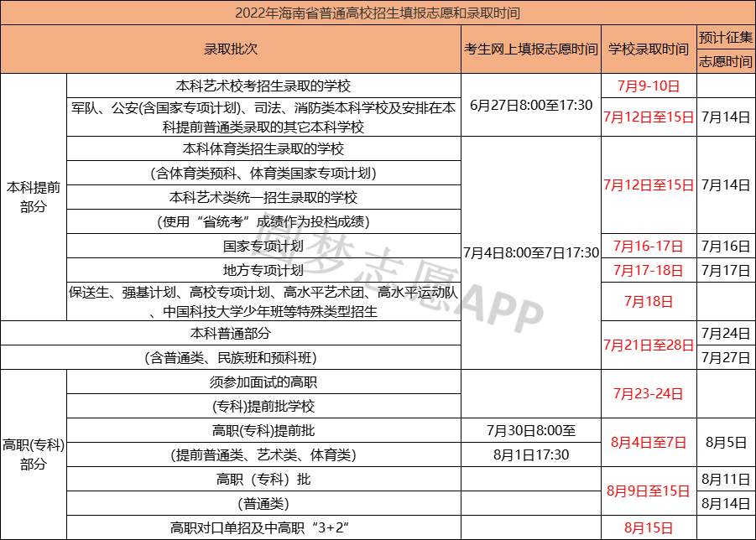Select "(含体育类预科、体育类国家专项计划)" cell
756x540 pixels.
click(263, 173)
